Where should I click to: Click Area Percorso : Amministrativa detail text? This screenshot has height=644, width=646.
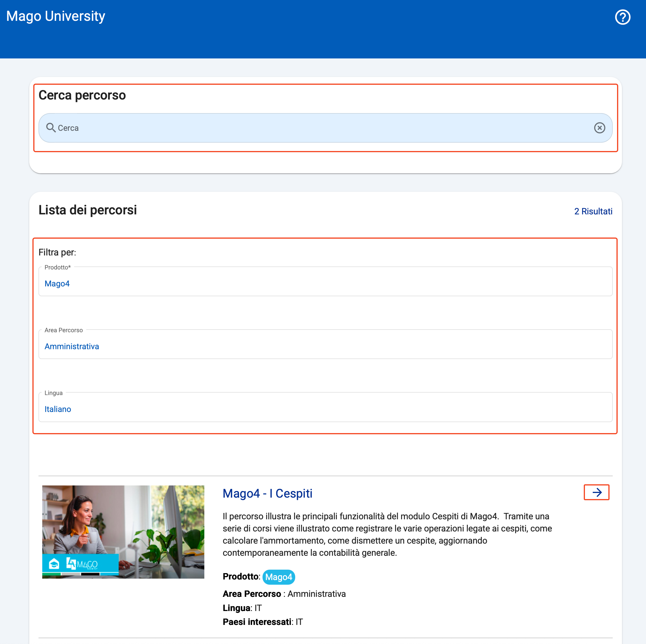tap(284, 594)
